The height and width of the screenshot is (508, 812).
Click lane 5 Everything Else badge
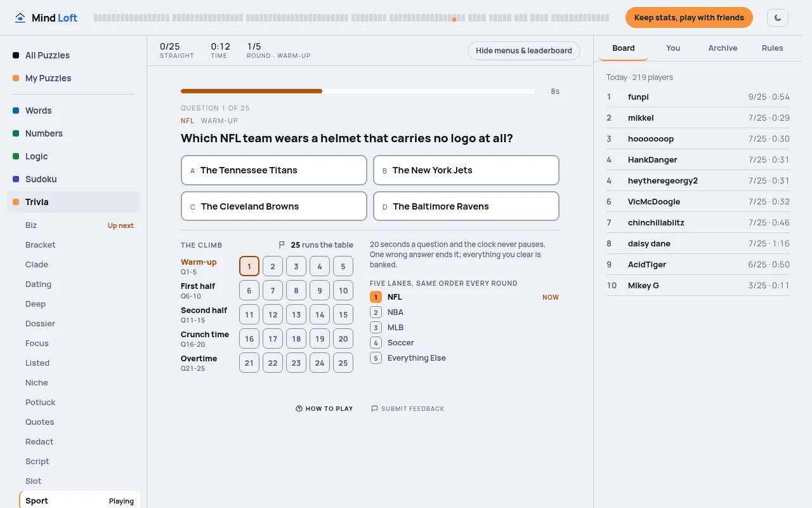pos(376,358)
